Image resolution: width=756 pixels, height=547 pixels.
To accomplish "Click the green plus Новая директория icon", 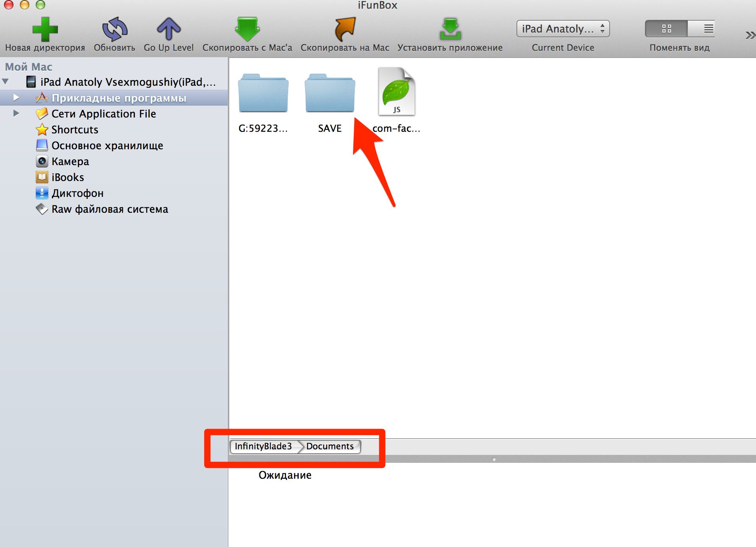I will 45,29.
